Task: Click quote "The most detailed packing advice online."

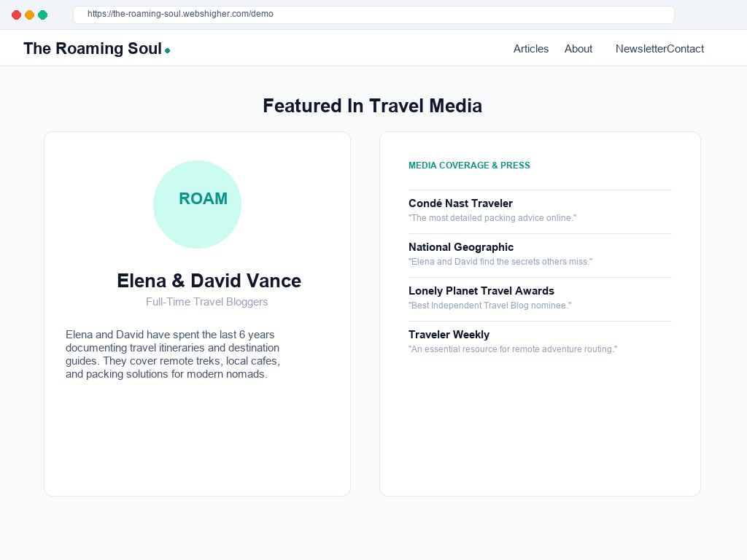Action: pyautogui.click(x=492, y=217)
